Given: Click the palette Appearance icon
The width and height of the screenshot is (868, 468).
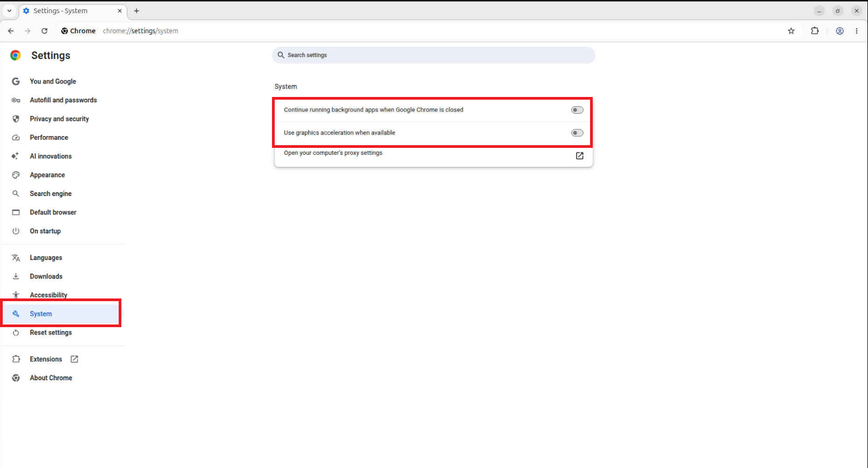Looking at the screenshot, I should point(16,175).
